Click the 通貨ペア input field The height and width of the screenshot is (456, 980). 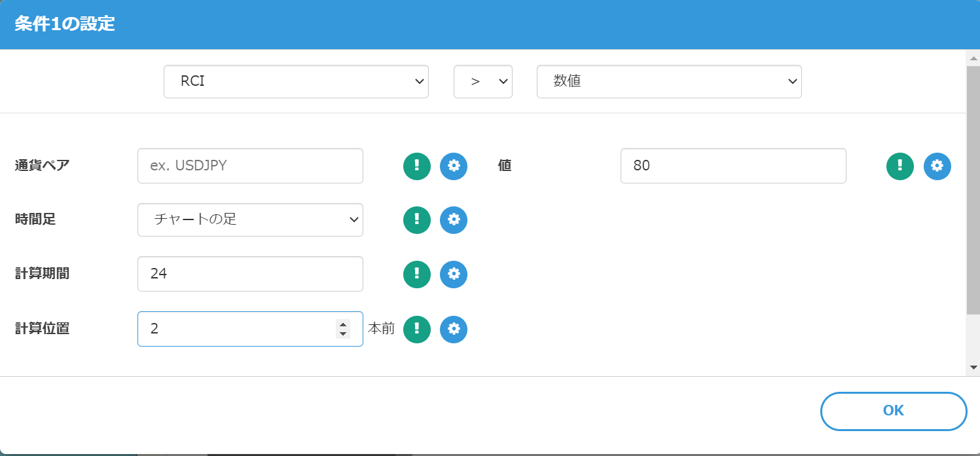(x=250, y=166)
